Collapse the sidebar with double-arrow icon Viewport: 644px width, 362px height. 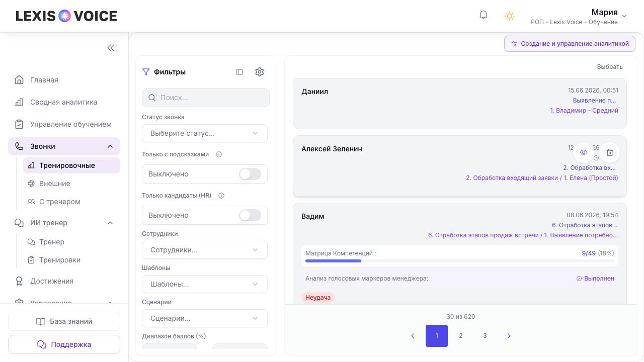point(111,48)
